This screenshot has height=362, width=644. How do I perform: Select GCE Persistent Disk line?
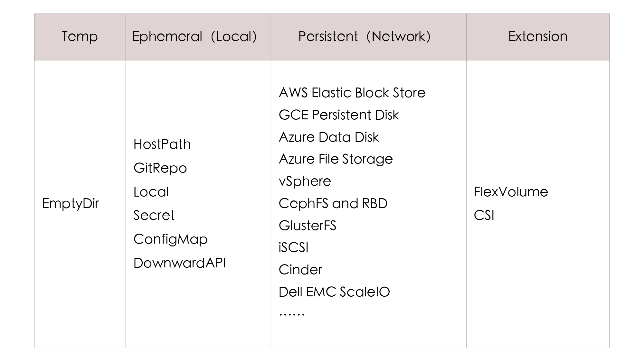coord(339,115)
